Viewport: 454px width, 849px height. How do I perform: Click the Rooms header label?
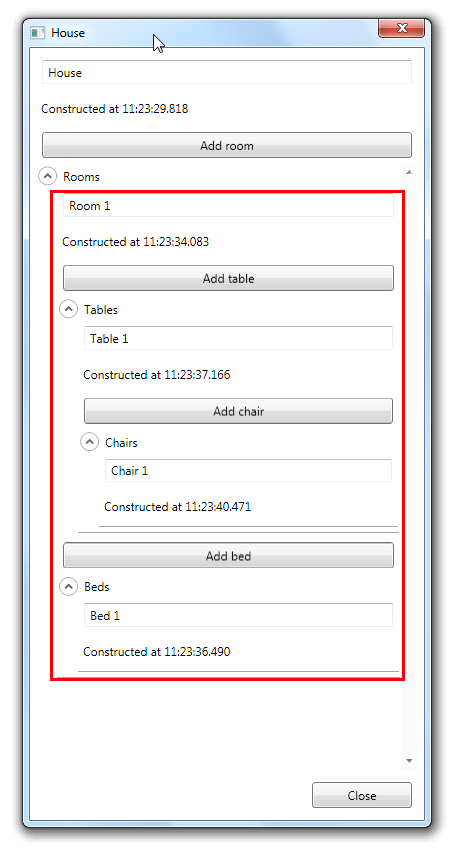pyautogui.click(x=81, y=177)
